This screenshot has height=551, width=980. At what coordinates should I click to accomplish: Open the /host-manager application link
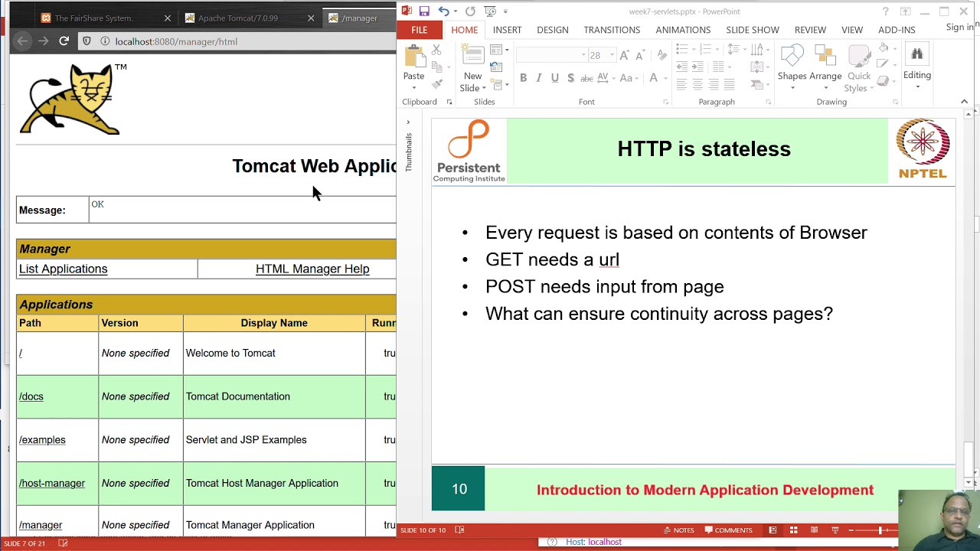(x=52, y=483)
